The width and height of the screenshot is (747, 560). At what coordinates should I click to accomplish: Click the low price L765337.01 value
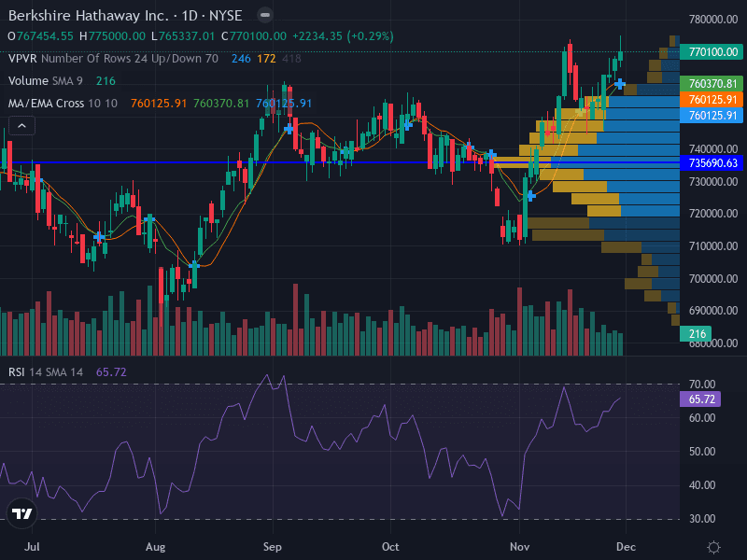coord(183,36)
